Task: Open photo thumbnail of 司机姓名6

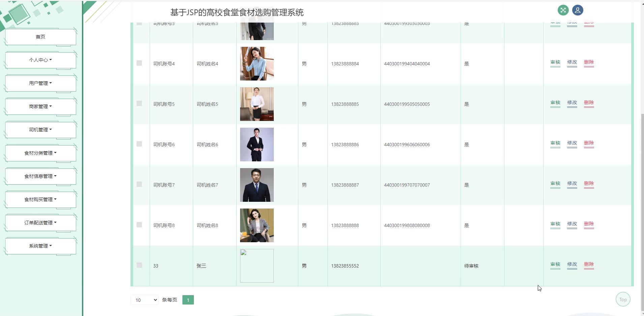Action: click(x=257, y=145)
